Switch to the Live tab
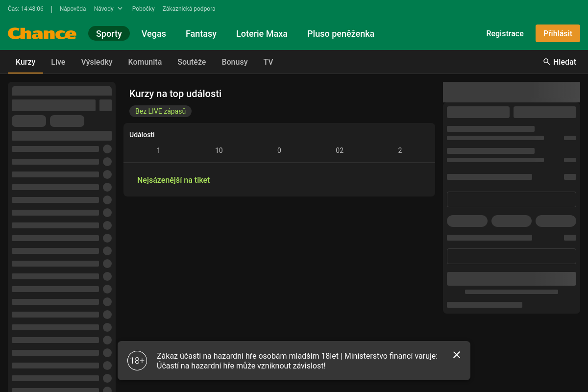Image resolution: width=588 pixels, height=392 pixels. pyautogui.click(x=58, y=62)
